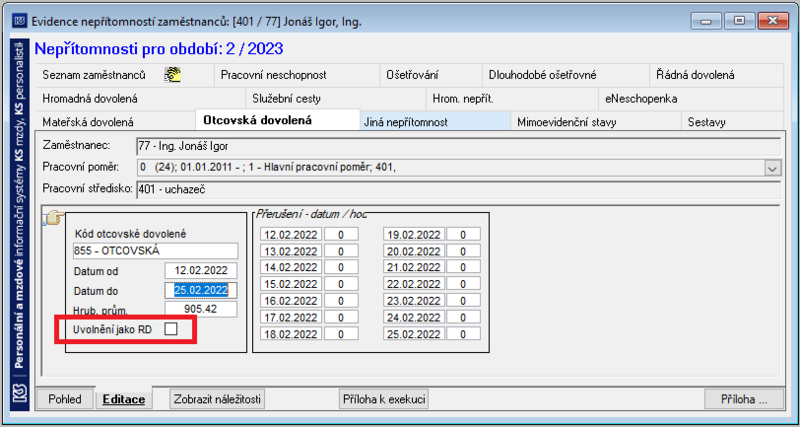Viewport: 800px width, 427px height.
Task: Click the 17.02.2022 date cell
Action: click(x=291, y=318)
